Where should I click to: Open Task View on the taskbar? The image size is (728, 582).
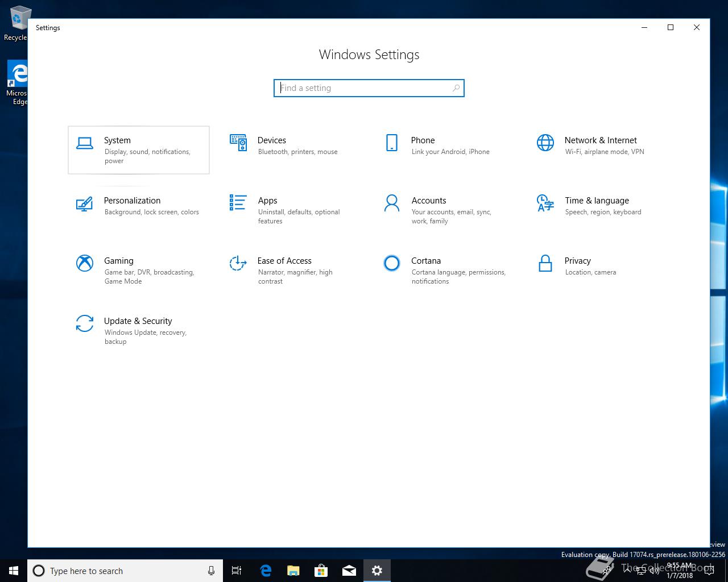(237, 571)
